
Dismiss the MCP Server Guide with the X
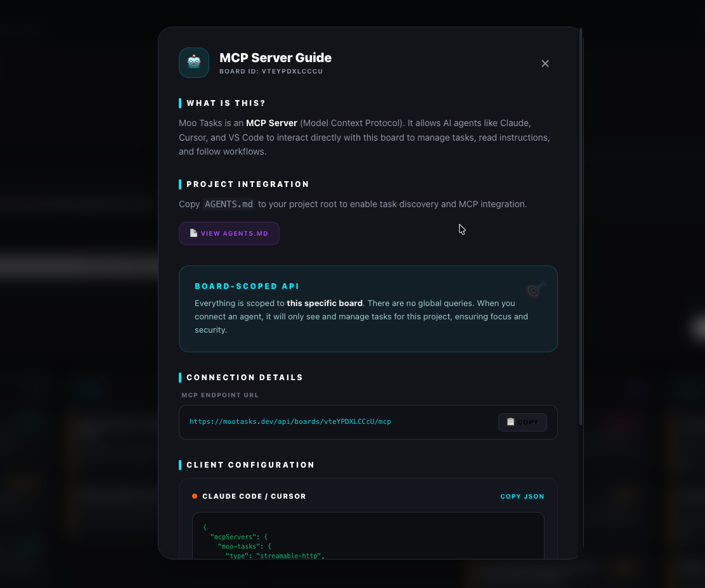545,63
